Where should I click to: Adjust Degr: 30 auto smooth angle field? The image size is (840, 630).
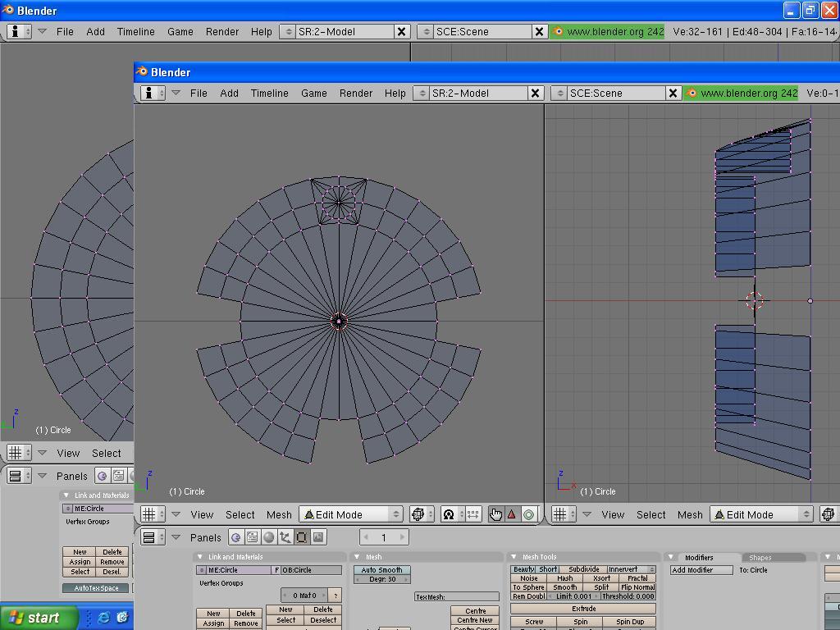pyautogui.click(x=382, y=579)
